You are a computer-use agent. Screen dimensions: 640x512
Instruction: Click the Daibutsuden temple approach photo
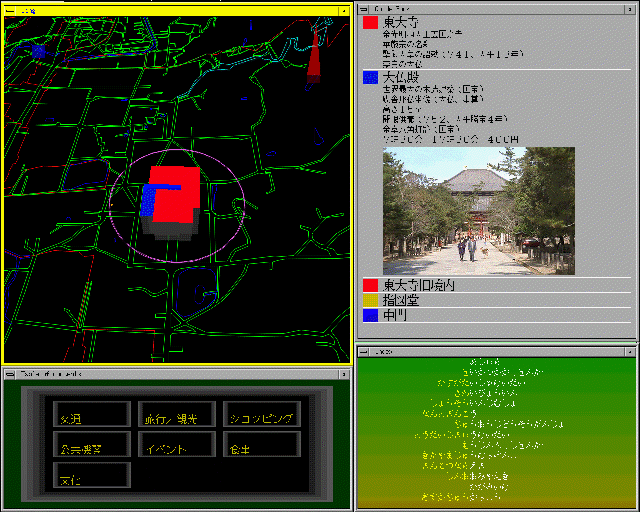[x=479, y=211]
